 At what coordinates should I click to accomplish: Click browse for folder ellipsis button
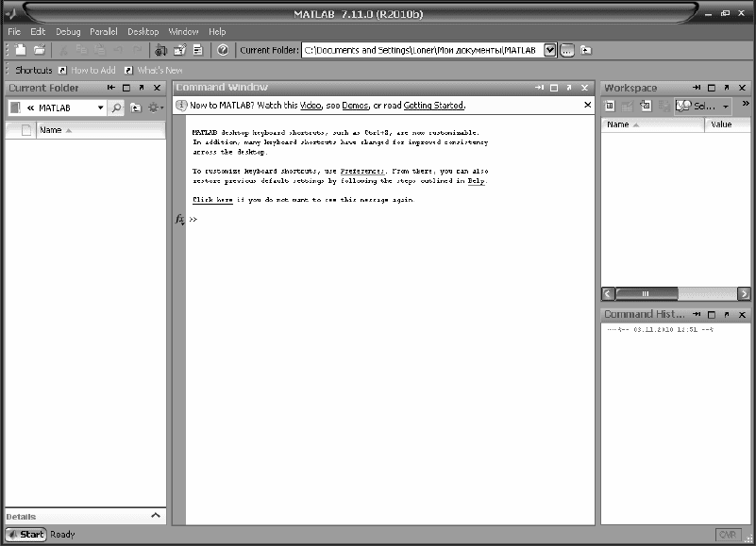pyautogui.click(x=567, y=50)
